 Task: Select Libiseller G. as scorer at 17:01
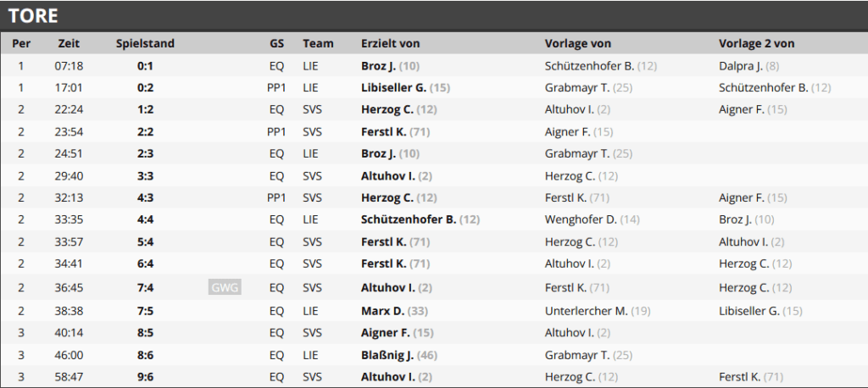394,87
